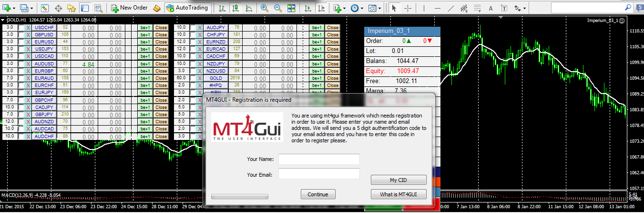644x213 pixels.
Task: Open the chart Profiles icon
Action: tap(24, 8)
